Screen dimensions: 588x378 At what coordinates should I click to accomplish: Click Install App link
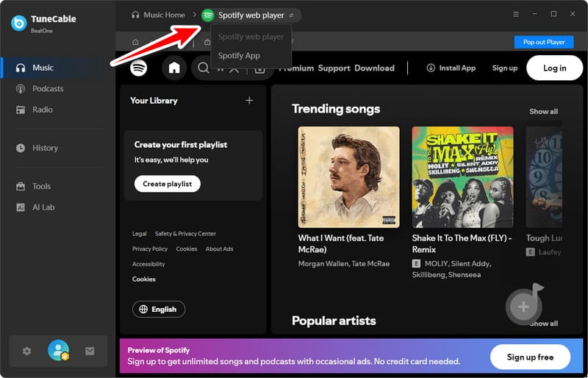(451, 68)
